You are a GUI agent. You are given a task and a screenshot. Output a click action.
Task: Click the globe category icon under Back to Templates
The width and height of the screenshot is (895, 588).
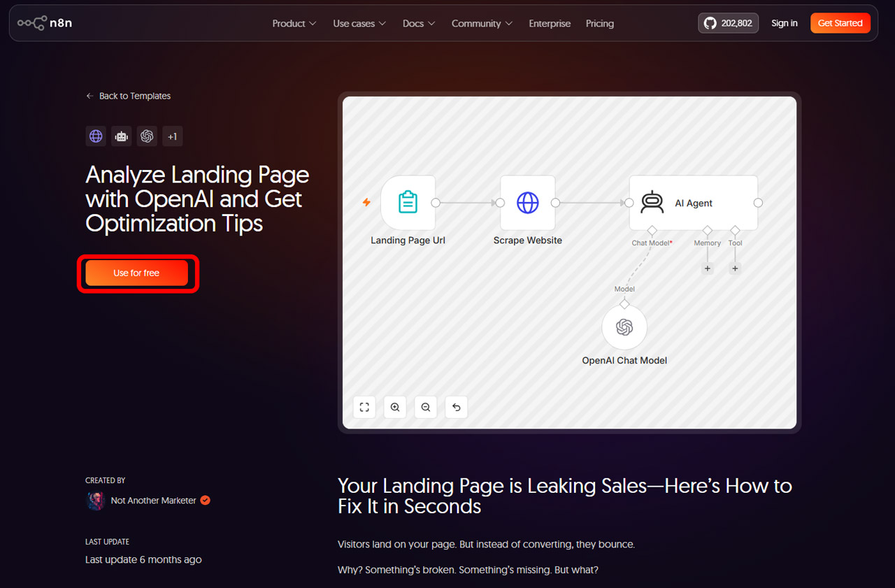[96, 136]
